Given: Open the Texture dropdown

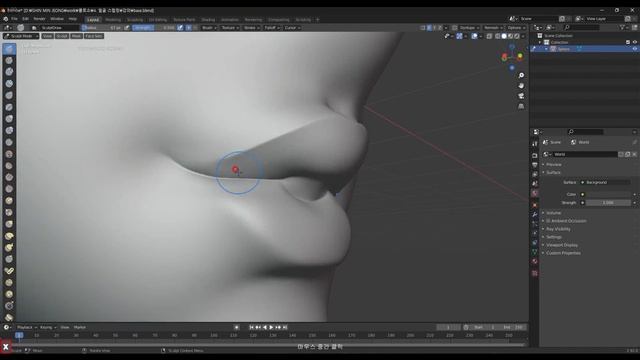Looking at the screenshot, I should coord(230,28).
